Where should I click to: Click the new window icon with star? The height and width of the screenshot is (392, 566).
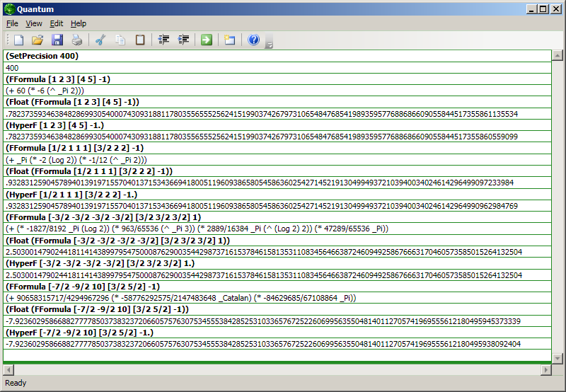pyautogui.click(x=230, y=40)
